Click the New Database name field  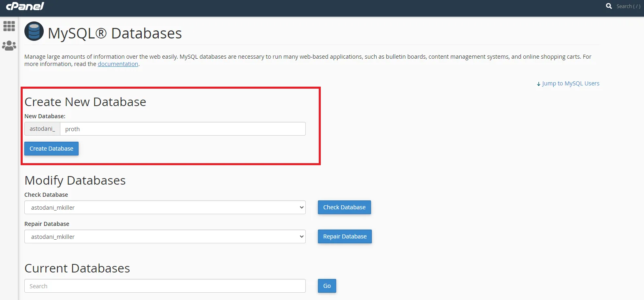coord(183,129)
